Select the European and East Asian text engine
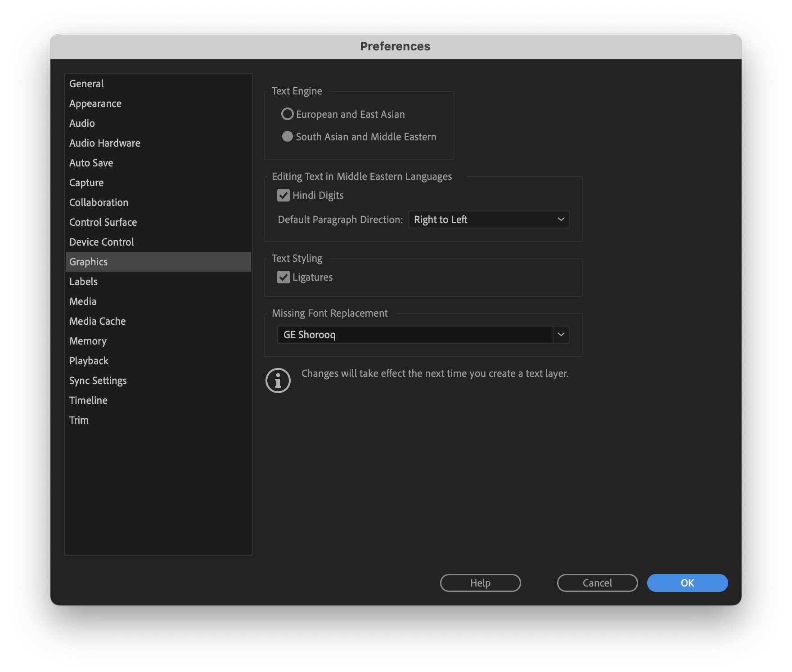The image size is (792, 672). click(287, 114)
